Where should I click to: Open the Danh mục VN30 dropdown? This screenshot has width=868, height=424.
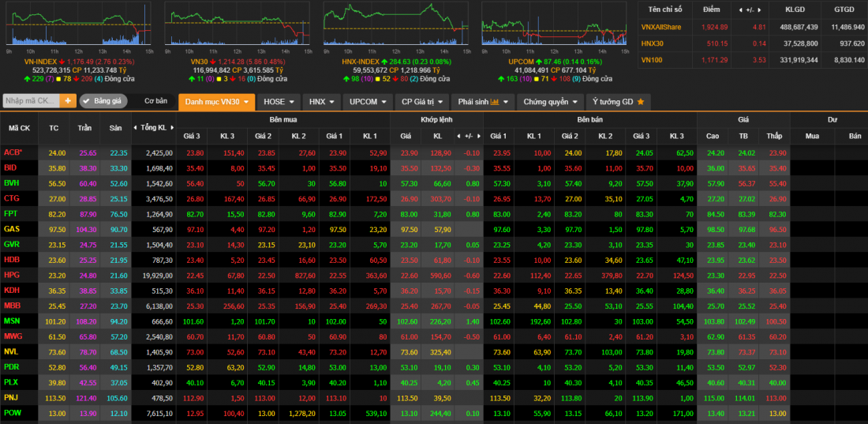(x=216, y=102)
